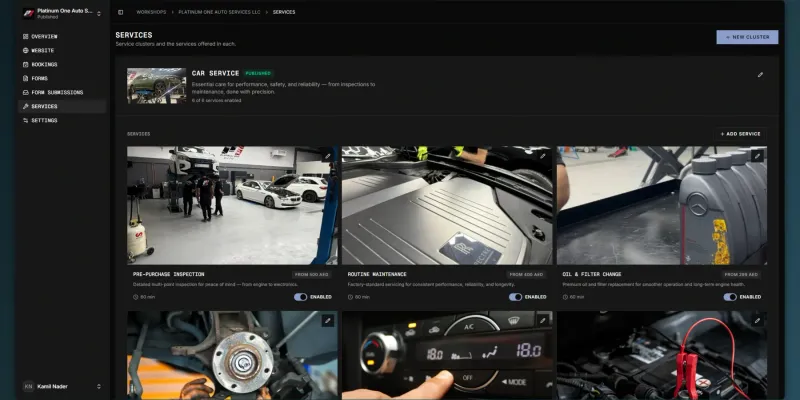This screenshot has width=800, height=400.
Task: Open the Oil & Filter Change bottles photo
Action: [662, 206]
